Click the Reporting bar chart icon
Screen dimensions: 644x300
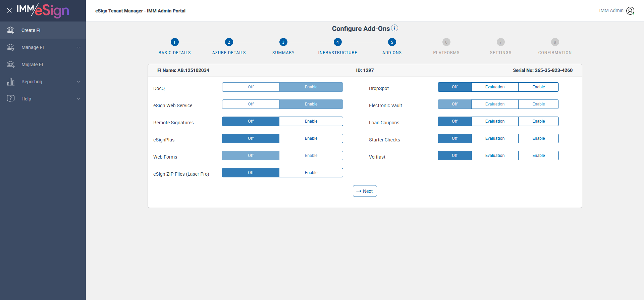pyautogui.click(x=11, y=82)
